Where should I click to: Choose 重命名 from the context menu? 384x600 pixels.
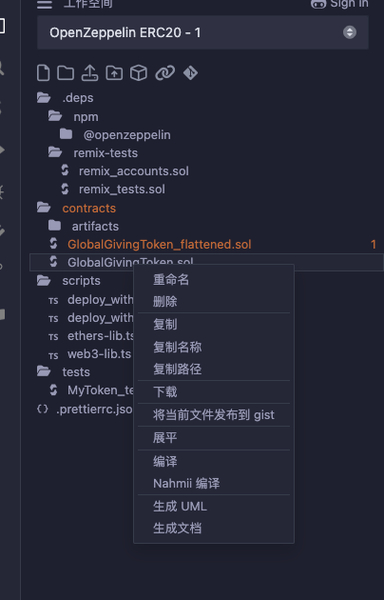click(171, 280)
